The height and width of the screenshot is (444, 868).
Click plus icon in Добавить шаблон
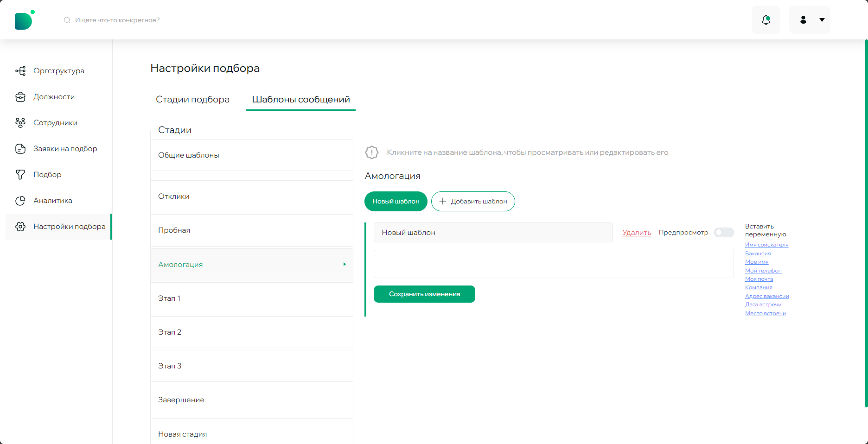pyautogui.click(x=443, y=201)
